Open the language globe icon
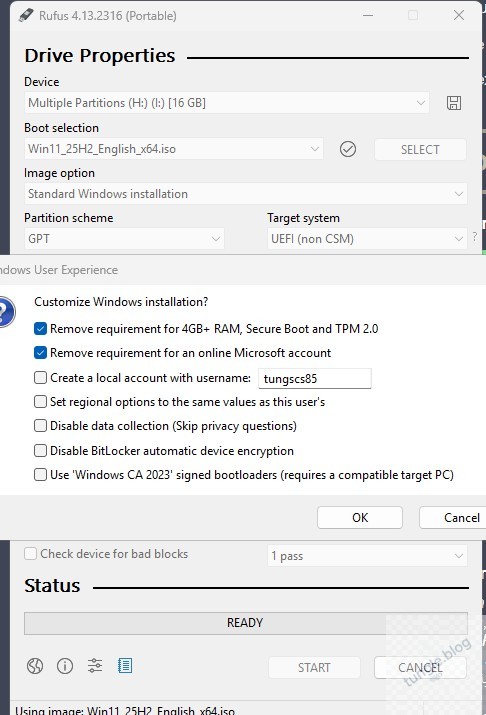Image resolution: width=486 pixels, height=715 pixels. (x=35, y=666)
